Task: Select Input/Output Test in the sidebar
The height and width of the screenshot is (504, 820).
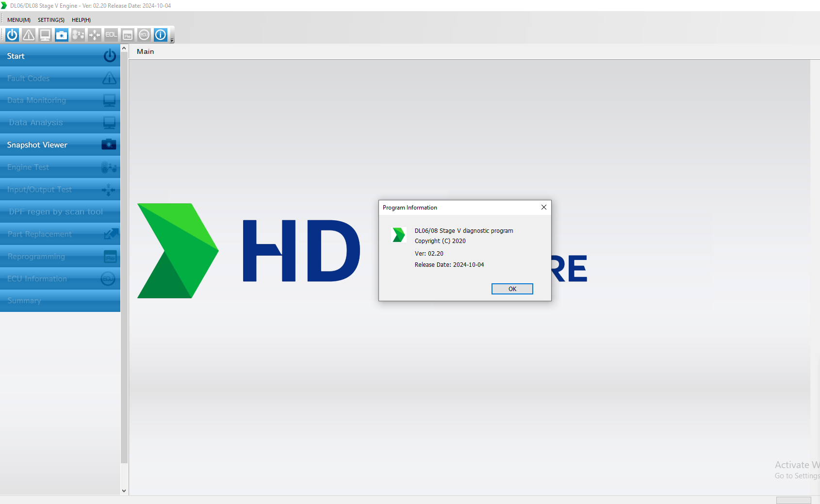Action: coord(60,190)
